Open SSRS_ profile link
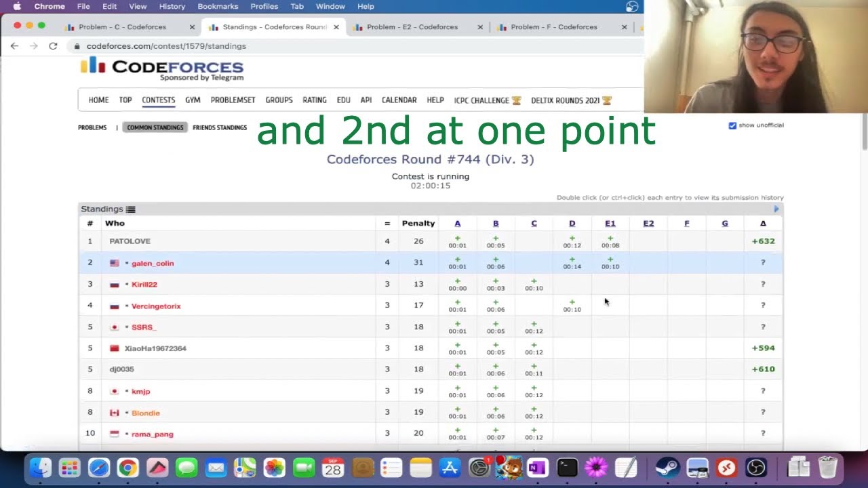The height and width of the screenshot is (488, 868). coord(144,327)
